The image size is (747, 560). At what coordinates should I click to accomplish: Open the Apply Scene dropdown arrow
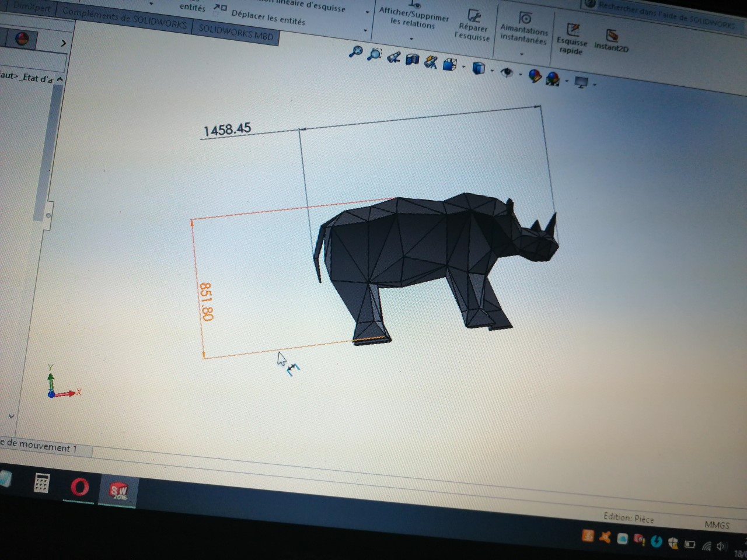pyautogui.click(x=567, y=80)
